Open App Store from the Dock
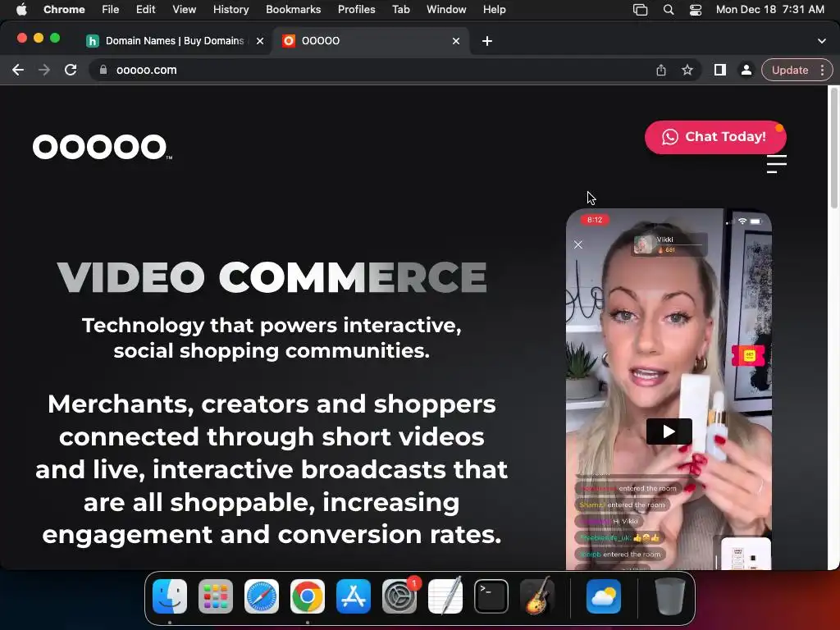 click(x=354, y=596)
